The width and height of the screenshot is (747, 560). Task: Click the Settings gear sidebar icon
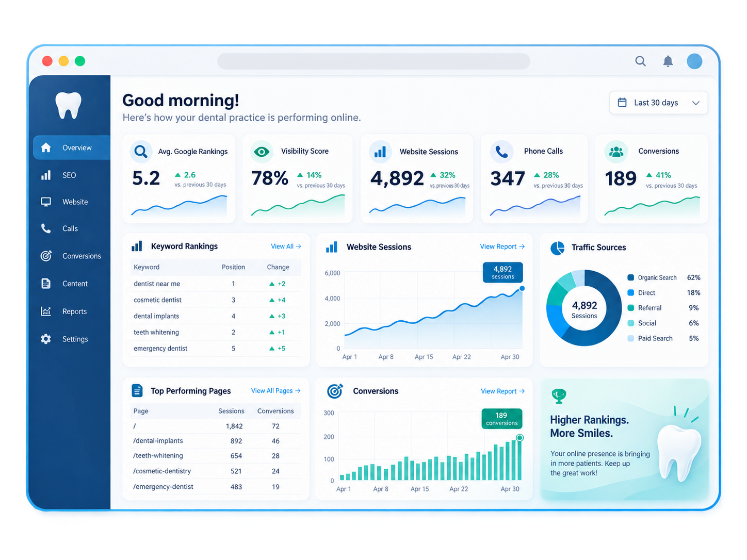point(46,339)
